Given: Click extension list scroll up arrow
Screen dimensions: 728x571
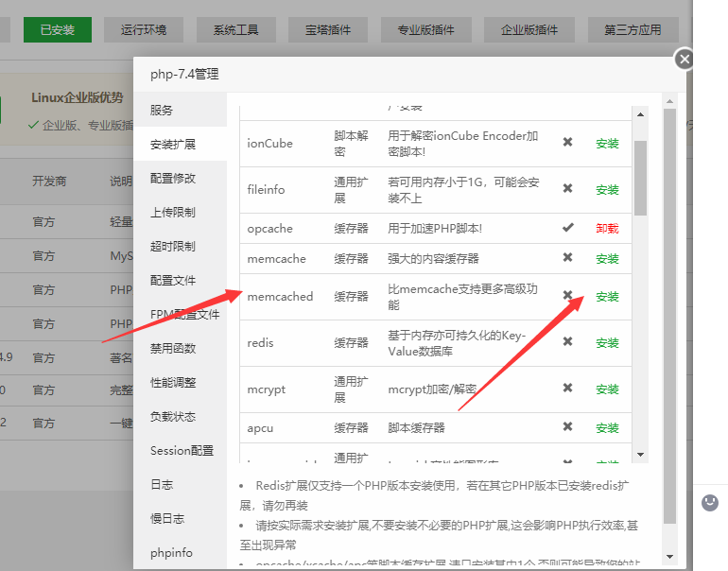Looking at the screenshot, I should click(x=640, y=114).
